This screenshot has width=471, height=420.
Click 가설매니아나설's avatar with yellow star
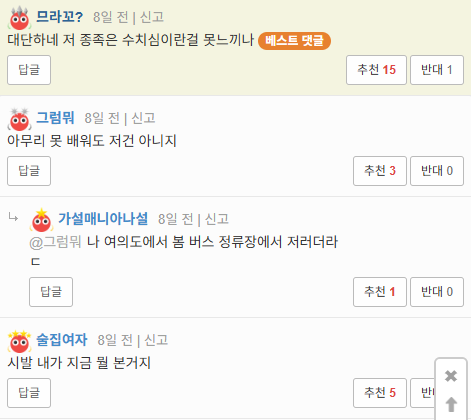pos(41,220)
